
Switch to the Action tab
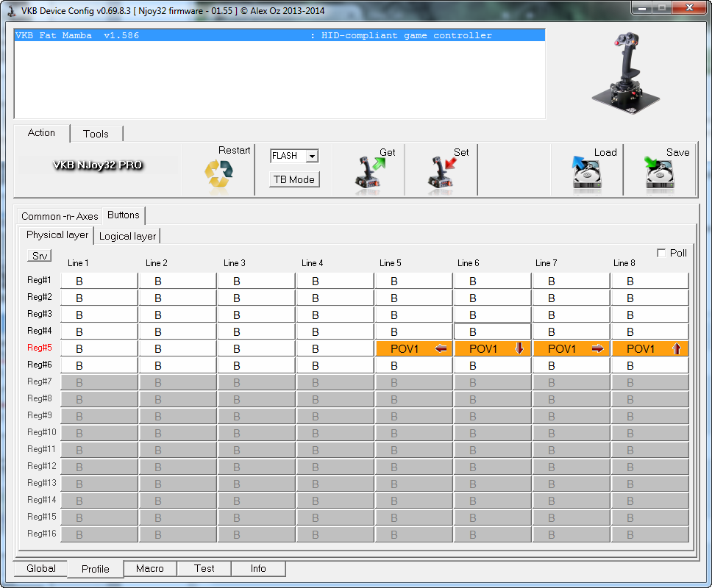point(41,133)
